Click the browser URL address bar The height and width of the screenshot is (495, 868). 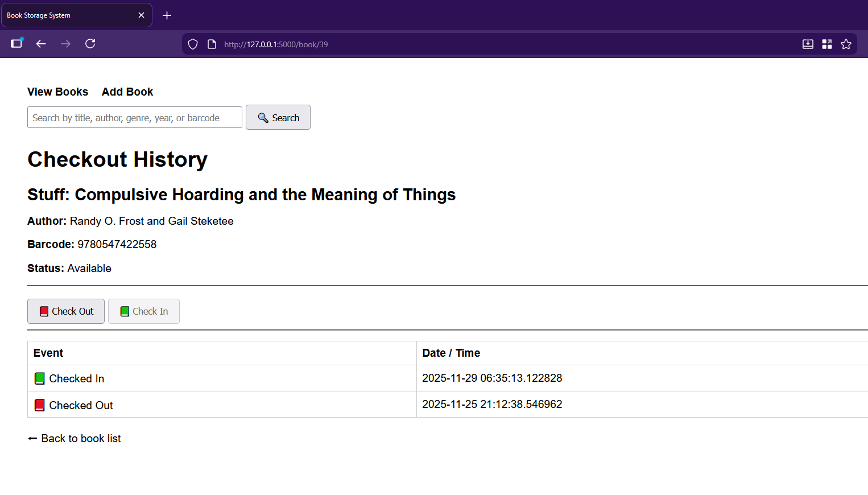tap(455, 44)
